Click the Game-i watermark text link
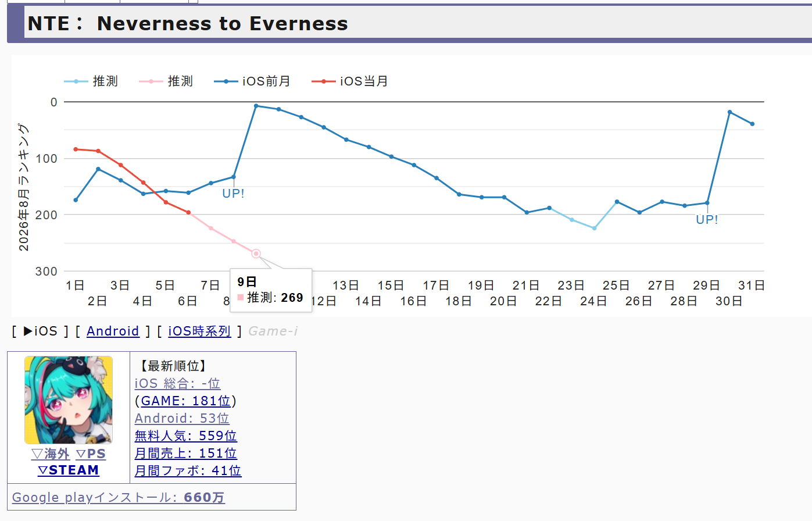 [273, 331]
